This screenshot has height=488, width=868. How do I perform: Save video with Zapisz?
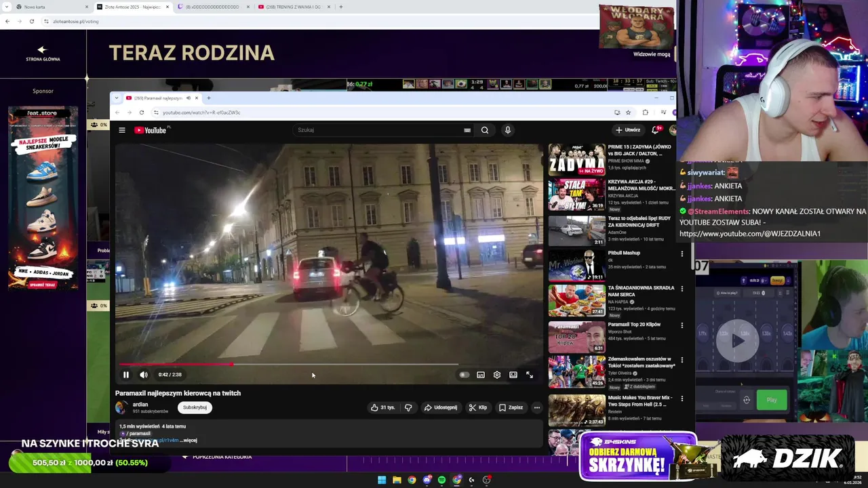pyautogui.click(x=511, y=407)
